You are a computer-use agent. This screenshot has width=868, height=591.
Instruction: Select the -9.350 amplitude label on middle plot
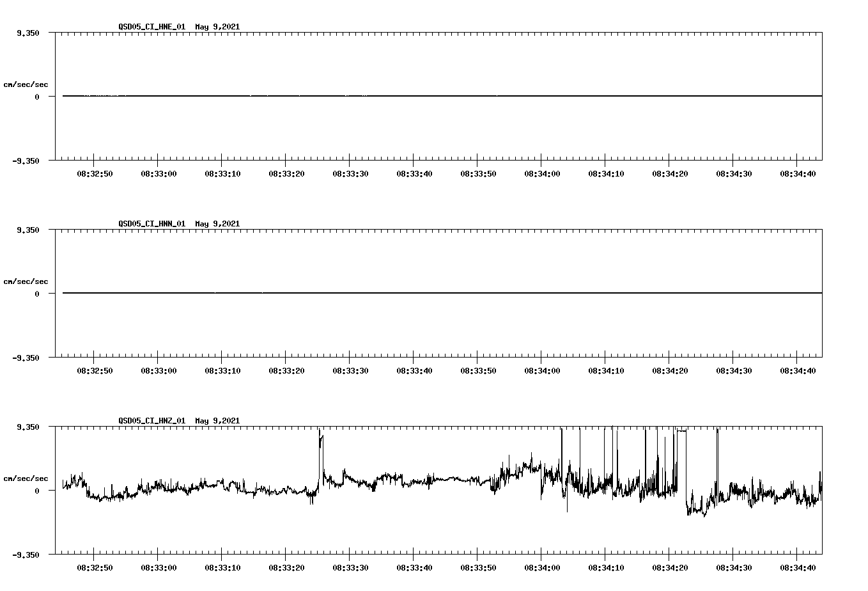tap(26, 359)
